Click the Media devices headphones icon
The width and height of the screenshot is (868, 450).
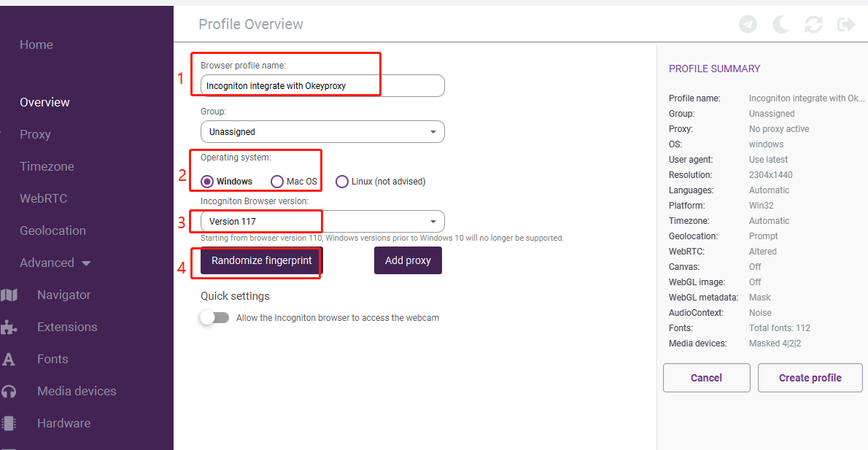coord(9,392)
